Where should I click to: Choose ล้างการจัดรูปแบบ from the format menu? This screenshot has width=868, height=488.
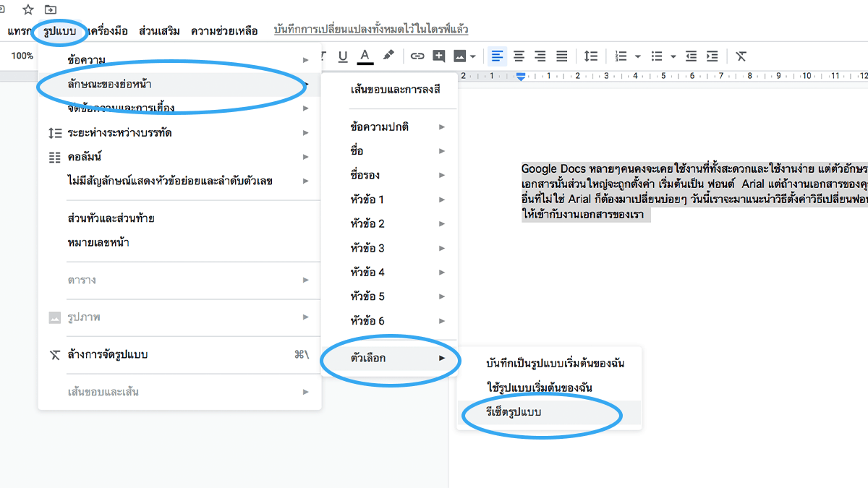click(112, 355)
